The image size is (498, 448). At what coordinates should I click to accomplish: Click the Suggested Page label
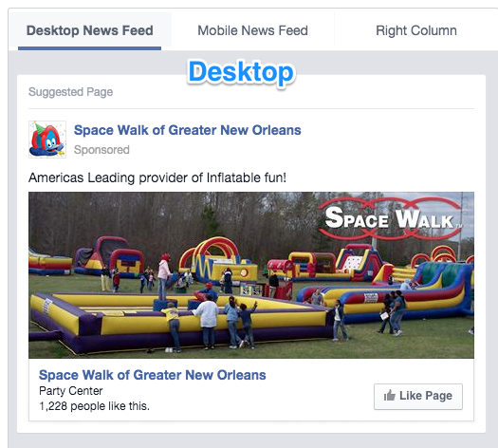click(x=70, y=92)
